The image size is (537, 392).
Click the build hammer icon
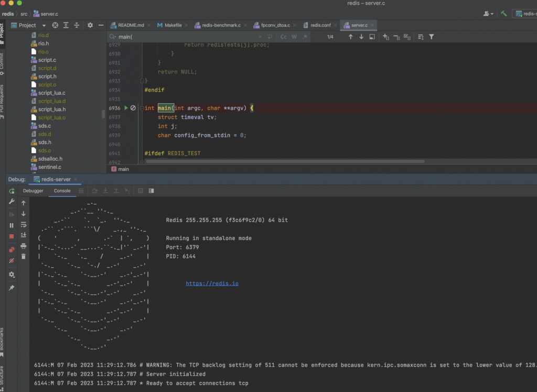(503, 14)
